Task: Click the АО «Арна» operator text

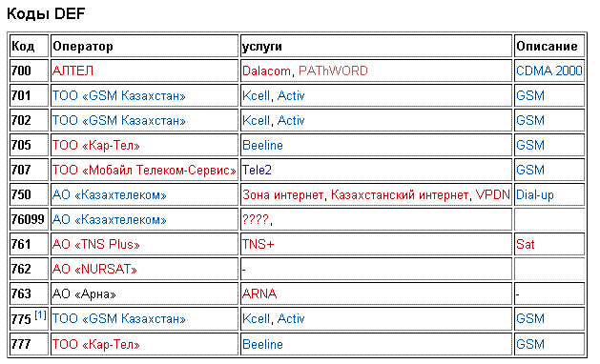Action: point(84,294)
